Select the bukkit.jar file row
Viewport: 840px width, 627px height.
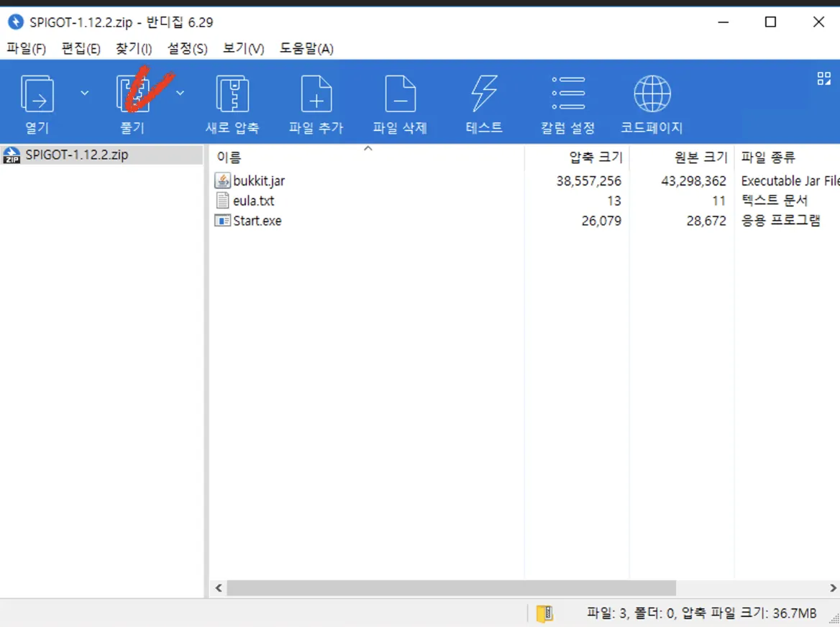pos(524,181)
